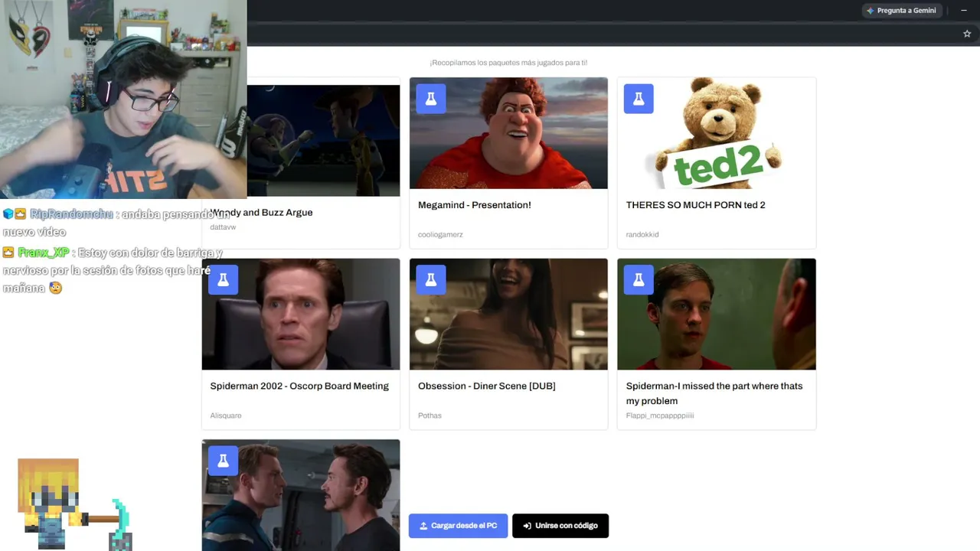
Task: Click the author name 'Alisquare'
Action: 226,416
